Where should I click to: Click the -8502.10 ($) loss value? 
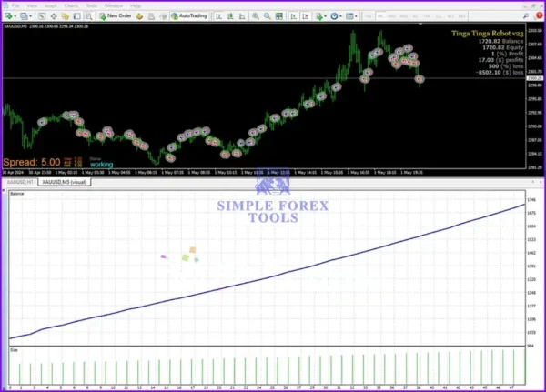click(500, 73)
